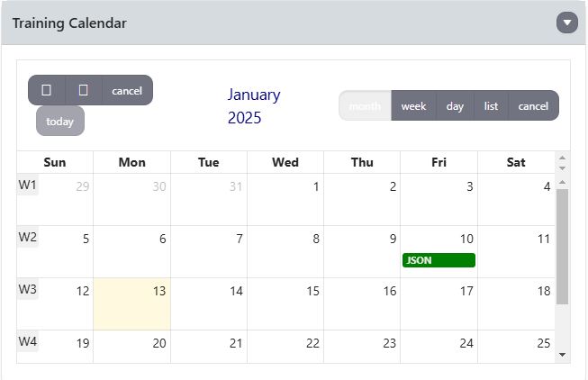
Task: Click the January 2025 calendar title
Action: [254, 105]
